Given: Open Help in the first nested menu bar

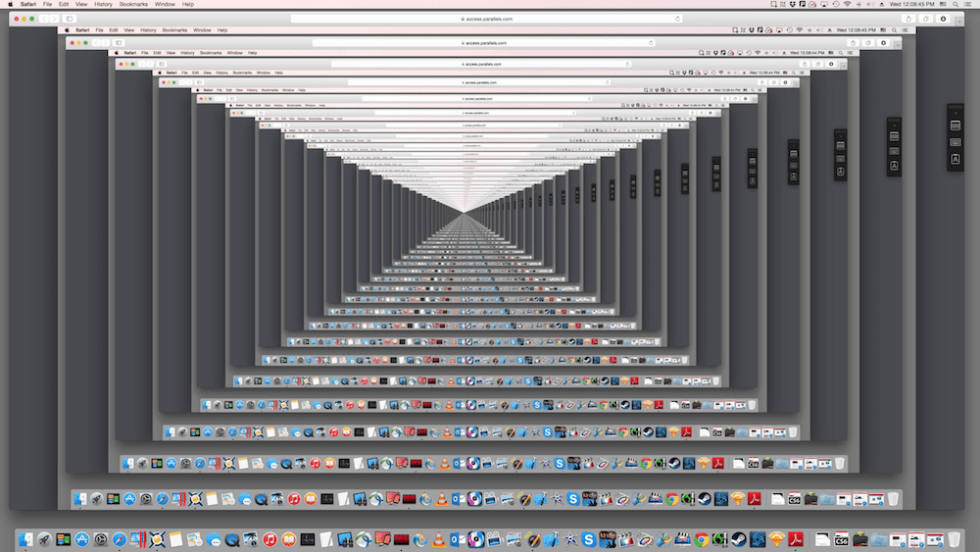Looking at the screenshot, I should (x=221, y=30).
